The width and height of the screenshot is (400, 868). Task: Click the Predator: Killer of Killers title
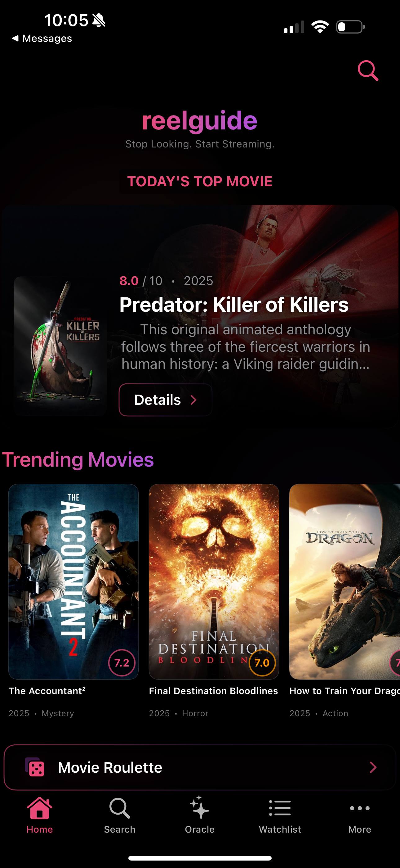click(x=234, y=305)
